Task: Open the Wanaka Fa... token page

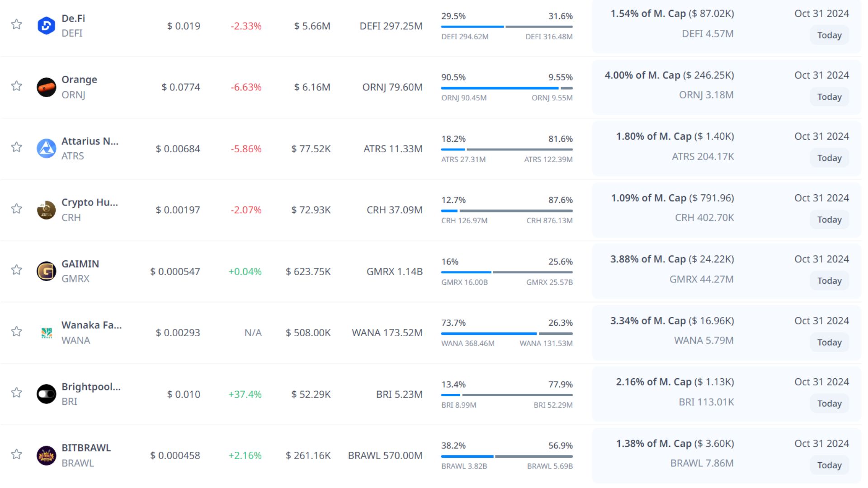Action: click(x=91, y=325)
